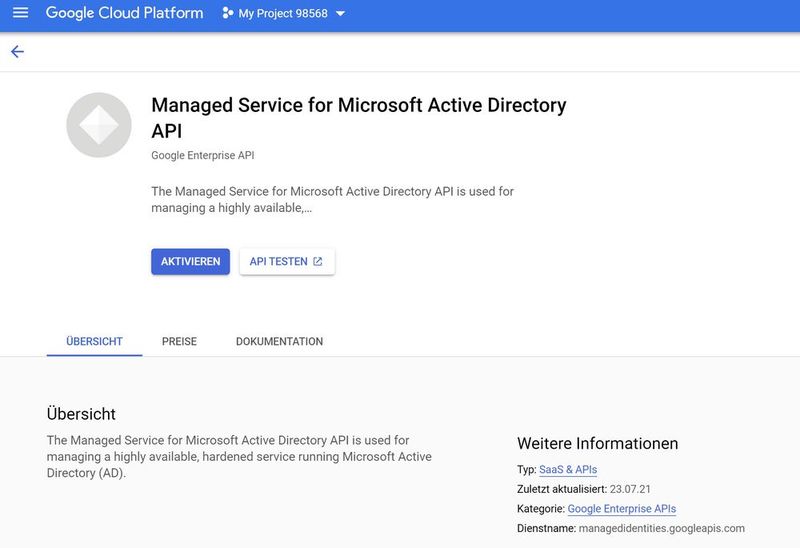This screenshot has width=800, height=548.
Task: Click the Zuletzt aktualisiert date 23.07.21
Action: tap(630, 489)
